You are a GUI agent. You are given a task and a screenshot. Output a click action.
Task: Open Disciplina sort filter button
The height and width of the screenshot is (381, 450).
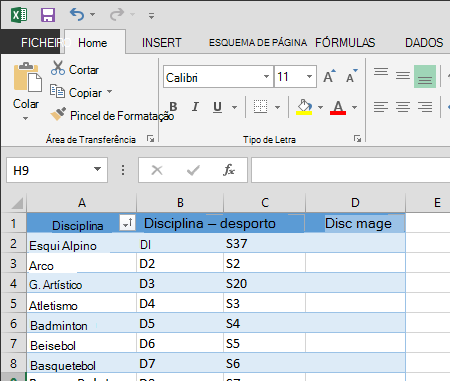click(127, 223)
